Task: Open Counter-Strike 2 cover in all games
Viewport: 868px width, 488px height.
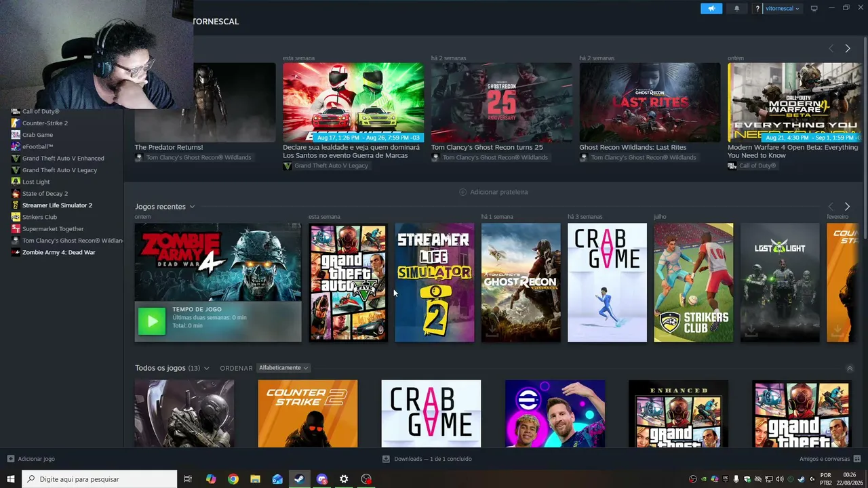Action: 308,413
